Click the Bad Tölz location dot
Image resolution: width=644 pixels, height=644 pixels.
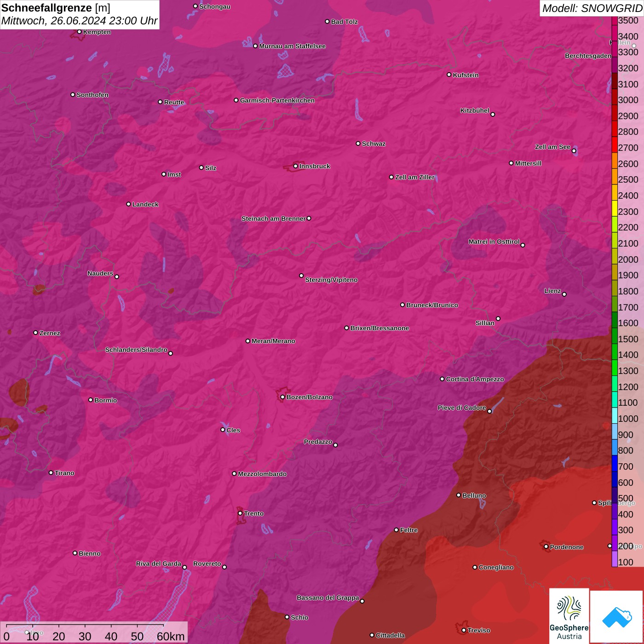328,22
